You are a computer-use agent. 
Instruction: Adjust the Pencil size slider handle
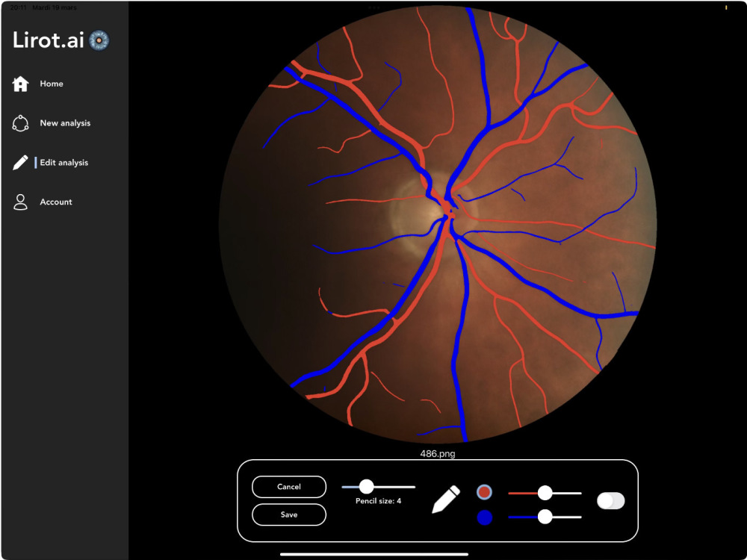pyautogui.click(x=366, y=487)
